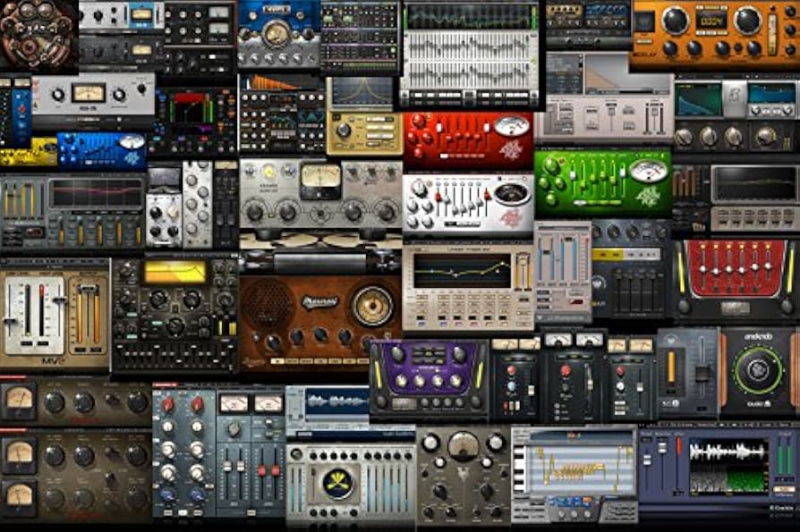Viewport: 800px width, 532px height.
Task: Click the brown radio plugin's large brass dial
Action: coord(373,306)
